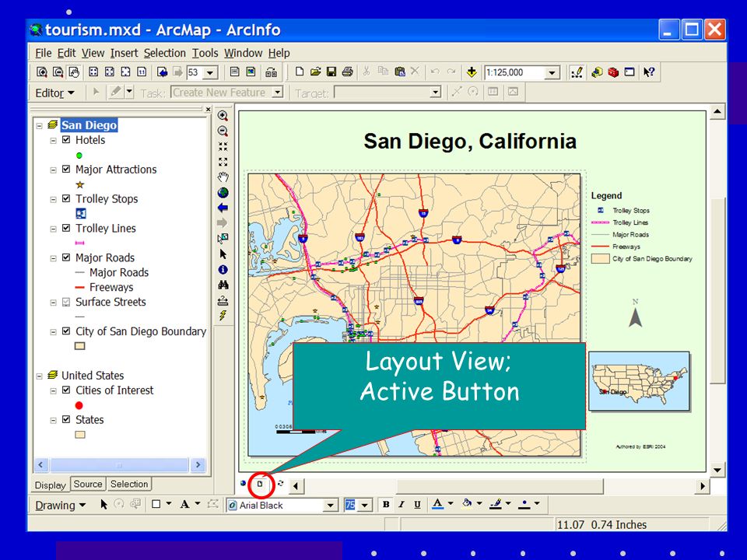This screenshot has height=560, width=747.
Task: Toggle Surface Streets layer checkbox
Action: pyautogui.click(x=66, y=302)
